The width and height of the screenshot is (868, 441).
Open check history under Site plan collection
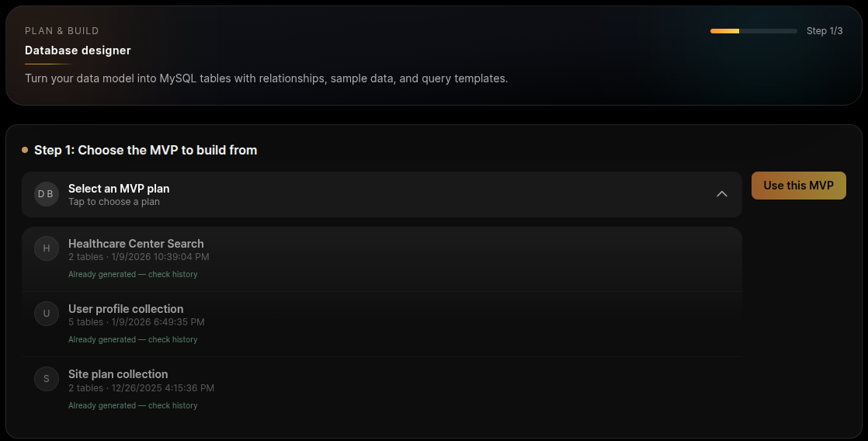(x=133, y=405)
